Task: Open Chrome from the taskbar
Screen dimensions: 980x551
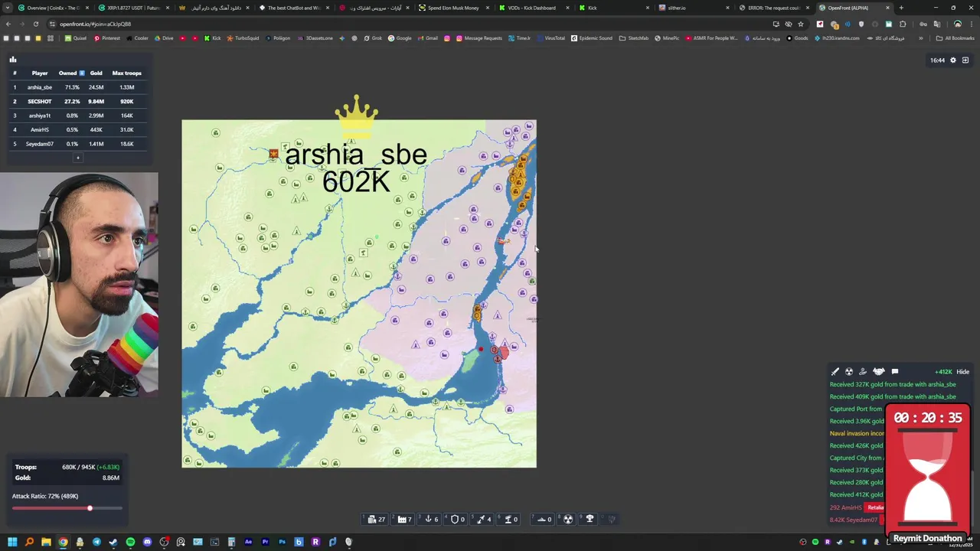Action: tap(63, 543)
